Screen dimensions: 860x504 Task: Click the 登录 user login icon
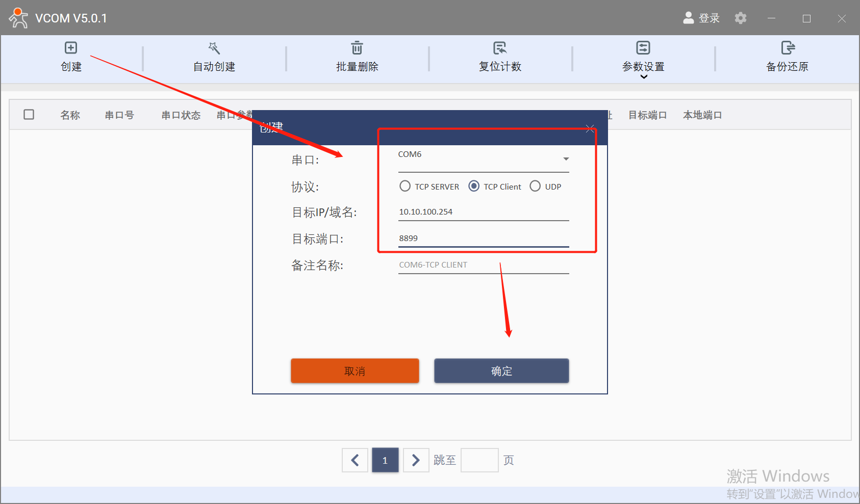689,18
